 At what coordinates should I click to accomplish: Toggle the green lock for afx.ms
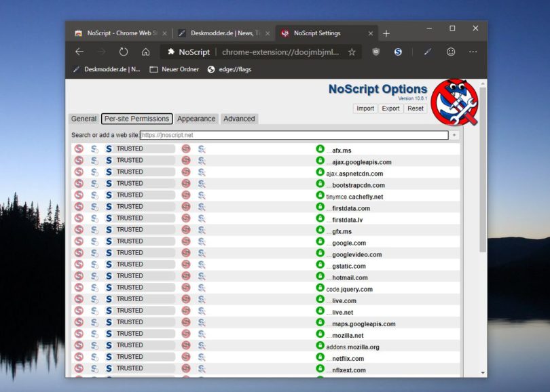pos(320,149)
